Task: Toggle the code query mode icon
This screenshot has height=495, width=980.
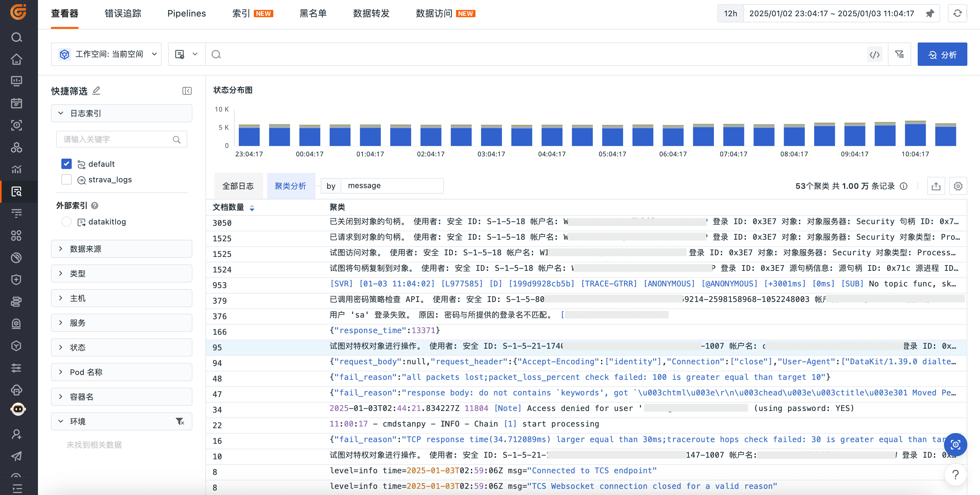Action: pos(875,54)
